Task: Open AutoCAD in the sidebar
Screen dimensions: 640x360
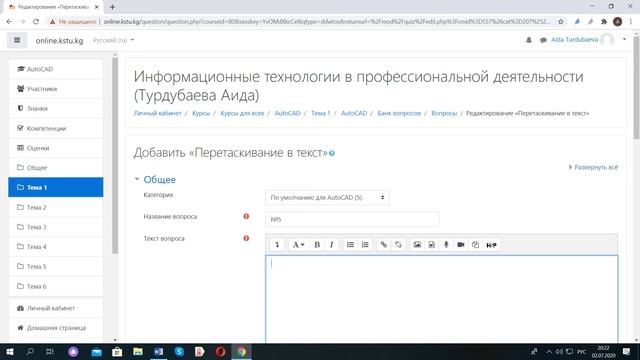Action: click(x=56, y=69)
